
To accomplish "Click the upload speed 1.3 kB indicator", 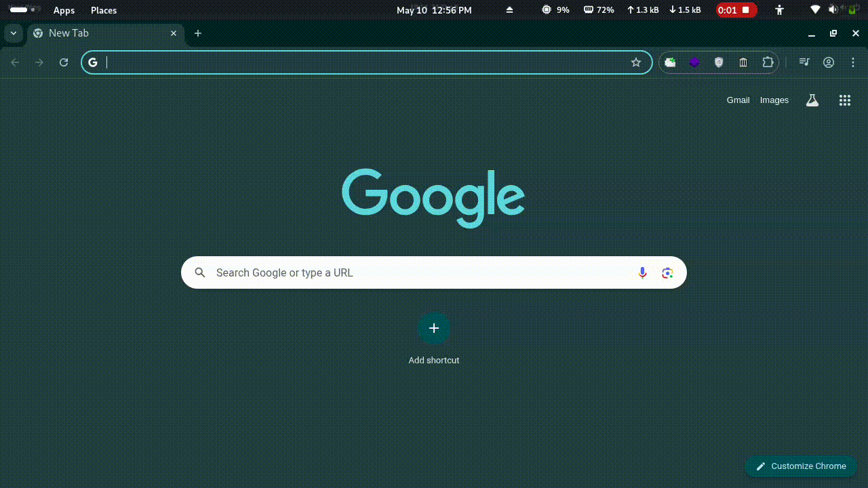I will pyautogui.click(x=643, y=10).
